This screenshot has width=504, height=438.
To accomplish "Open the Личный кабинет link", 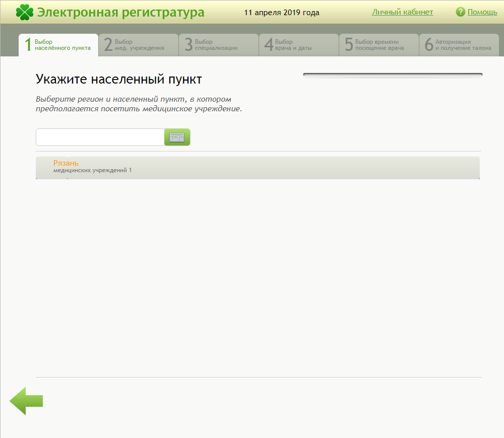I will [x=402, y=12].
